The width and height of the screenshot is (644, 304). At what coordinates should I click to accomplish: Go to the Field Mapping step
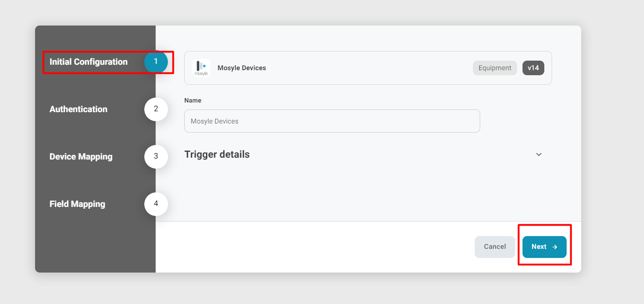coord(77,204)
